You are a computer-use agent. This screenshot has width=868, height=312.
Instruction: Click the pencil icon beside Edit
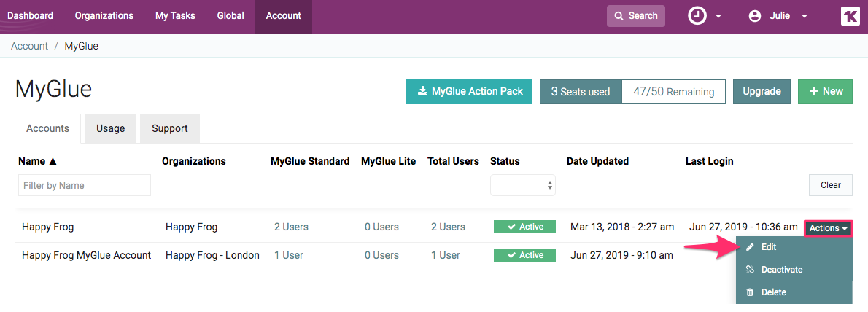[x=750, y=247]
